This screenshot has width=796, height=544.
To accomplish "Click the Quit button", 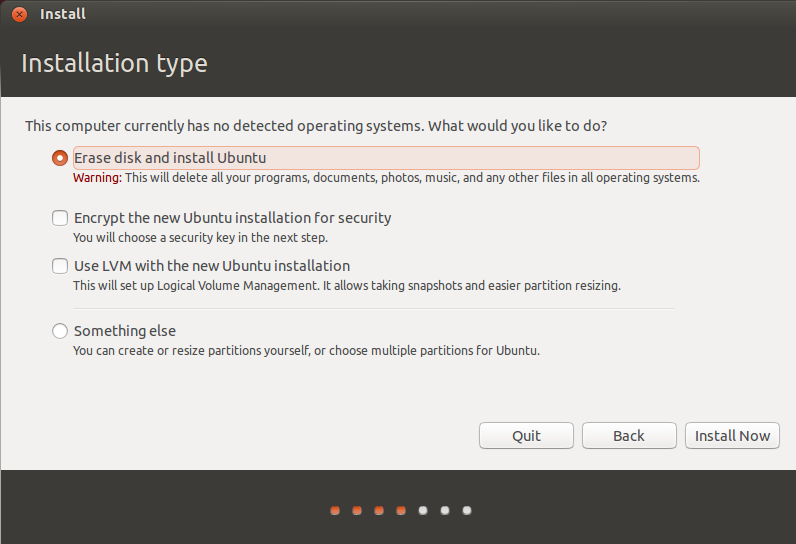I will pos(526,435).
